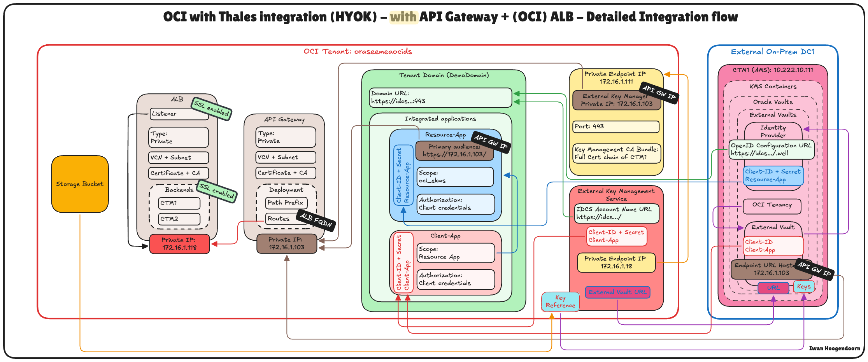Click the Port 443 field
Screen dimensions: 868x362
[x=616, y=126]
